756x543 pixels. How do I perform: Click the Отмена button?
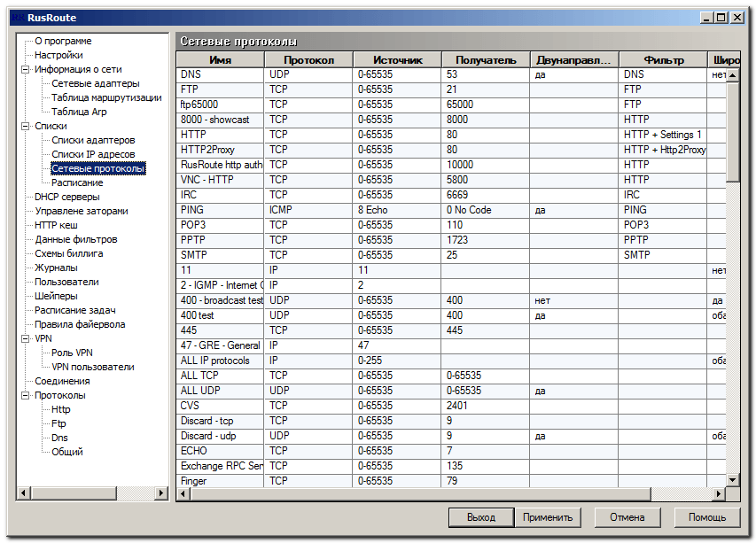click(x=627, y=517)
